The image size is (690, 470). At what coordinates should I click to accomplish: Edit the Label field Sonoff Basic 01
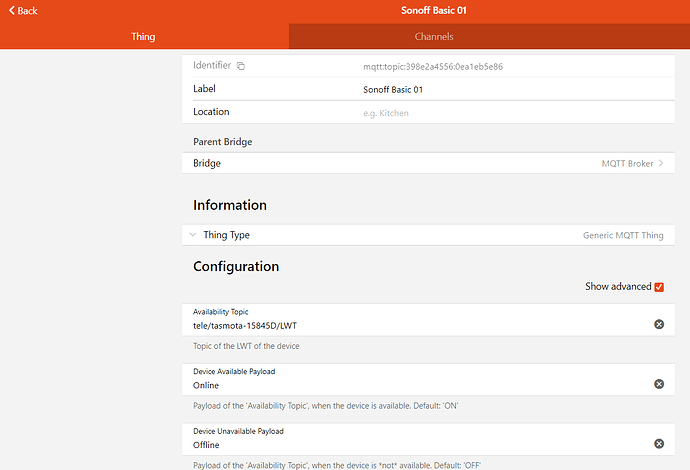coord(513,90)
